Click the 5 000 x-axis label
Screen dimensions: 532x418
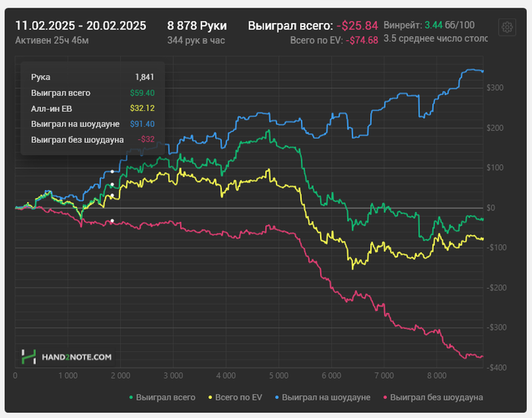pos(279,375)
